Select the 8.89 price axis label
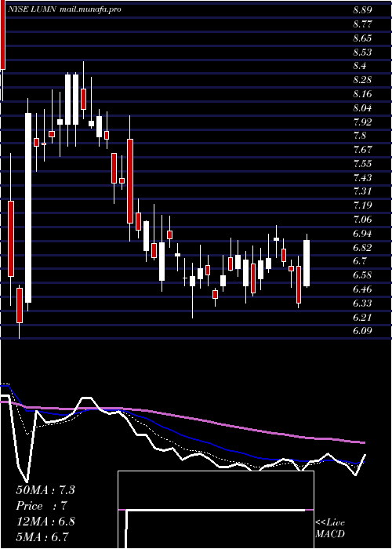This screenshot has height=549, width=392. pyautogui.click(x=362, y=10)
